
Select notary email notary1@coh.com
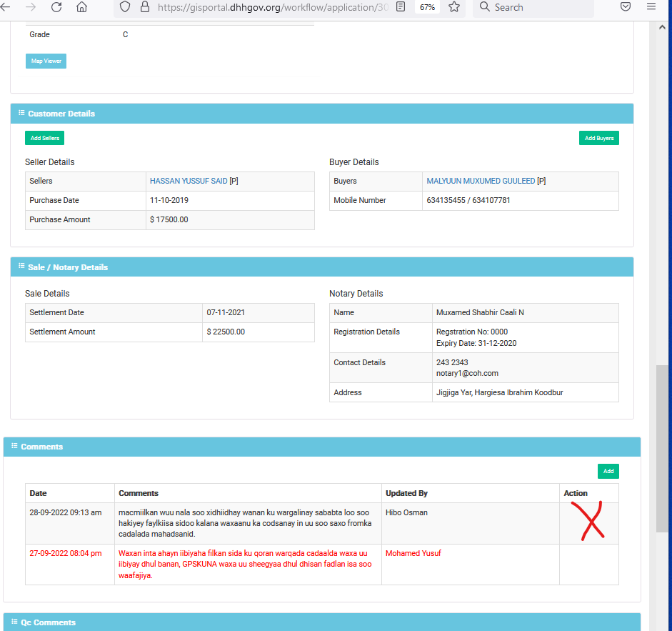click(x=467, y=373)
